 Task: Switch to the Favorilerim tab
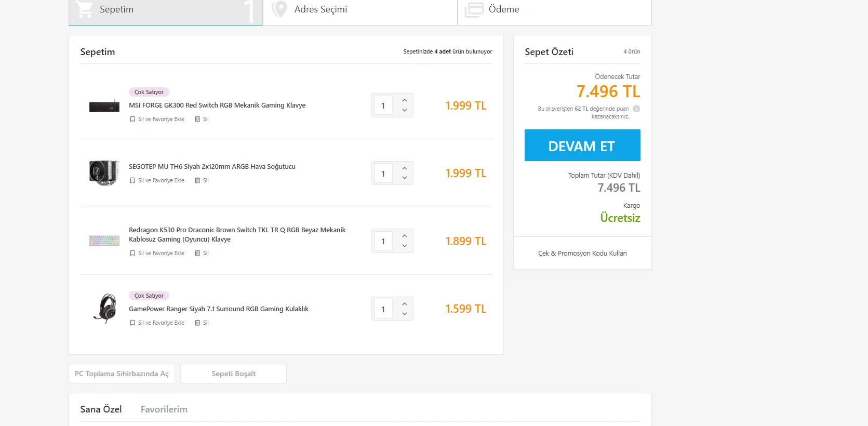[164, 409]
